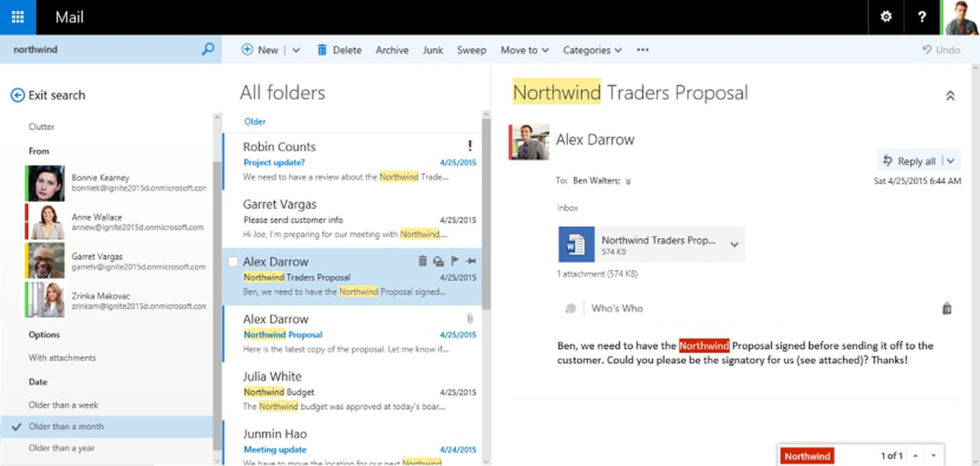Open the app launcher waffle icon
Screen dimensions: 980x466
click(x=17, y=17)
